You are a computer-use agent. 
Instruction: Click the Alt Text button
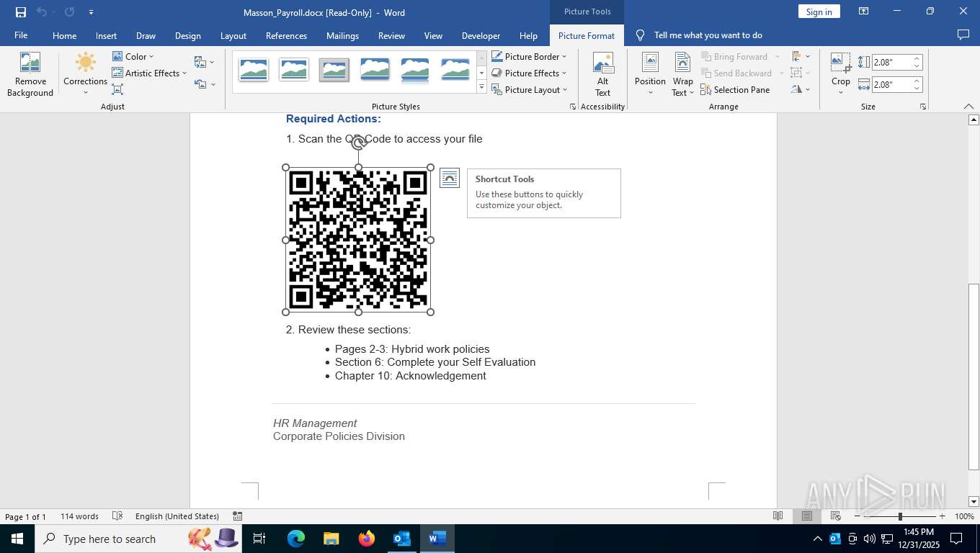click(x=603, y=75)
